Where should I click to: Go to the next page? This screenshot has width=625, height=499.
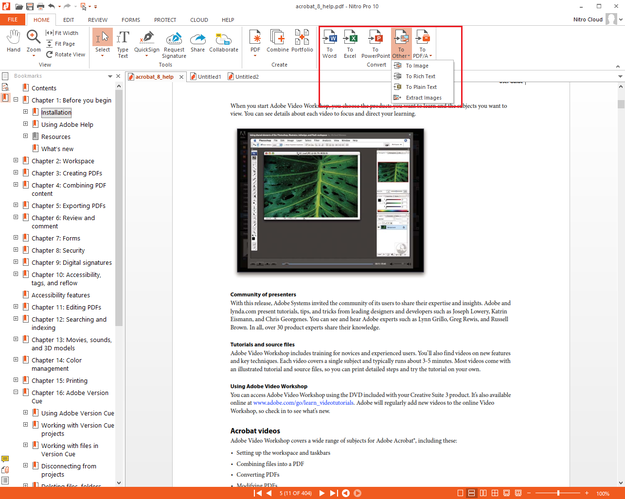(x=322, y=493)
